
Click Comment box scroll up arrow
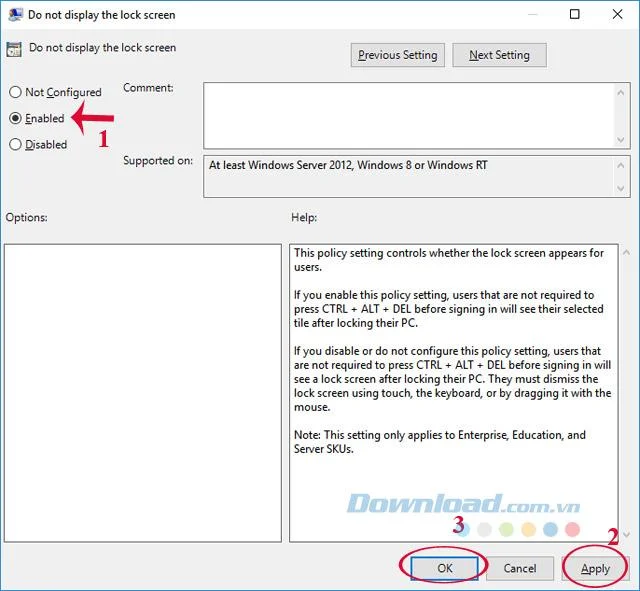point(621,93)
